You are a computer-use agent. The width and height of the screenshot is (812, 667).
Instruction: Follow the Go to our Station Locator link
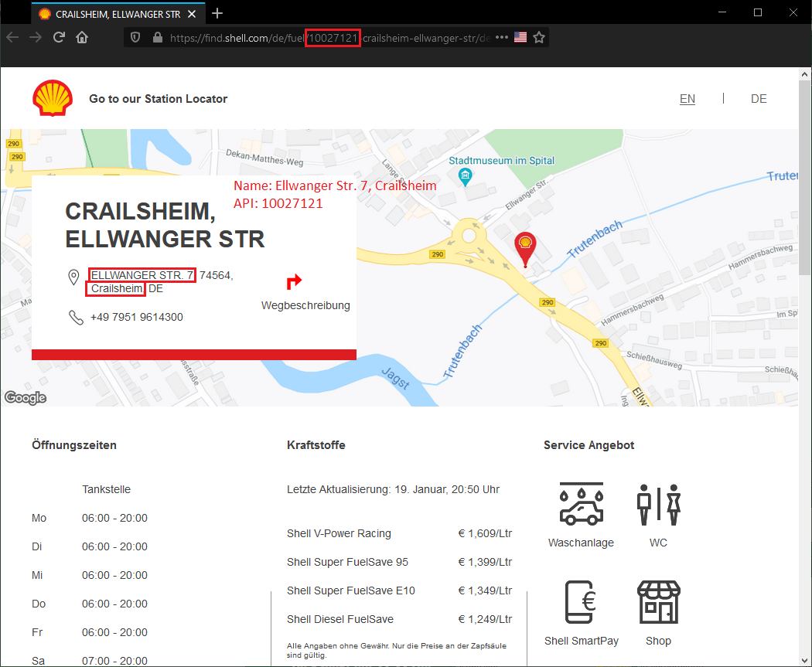[x=158, y=99]
